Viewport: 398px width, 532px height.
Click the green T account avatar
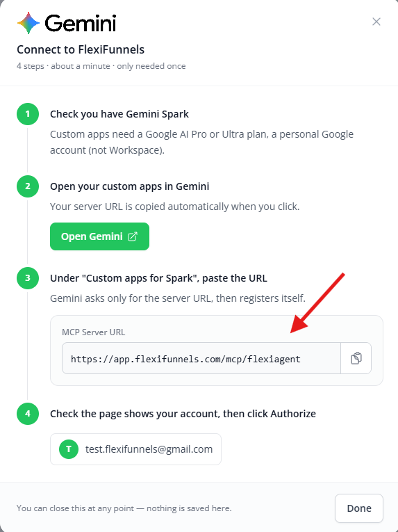tap(69, 449)
